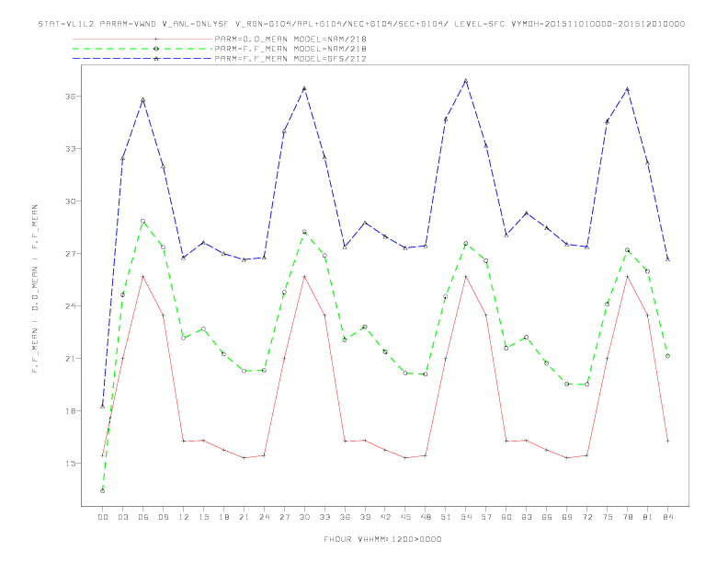Click y-axis tick value 15
728x563 pixels.
(70, 463)
